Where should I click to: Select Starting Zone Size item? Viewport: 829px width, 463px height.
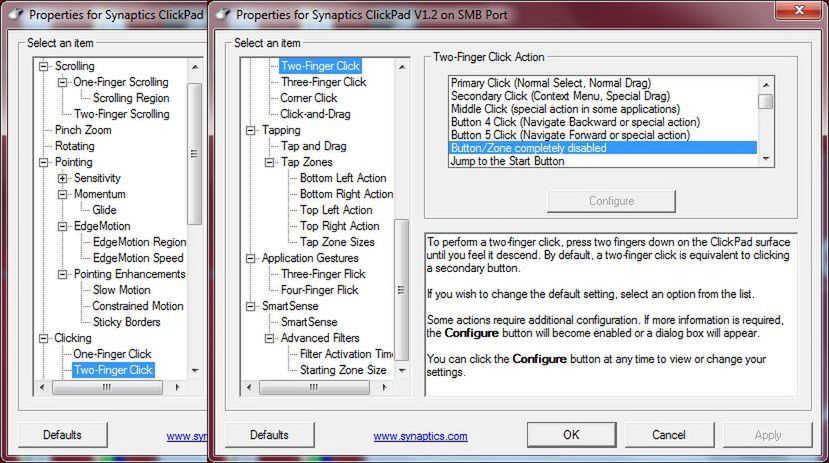343,370
